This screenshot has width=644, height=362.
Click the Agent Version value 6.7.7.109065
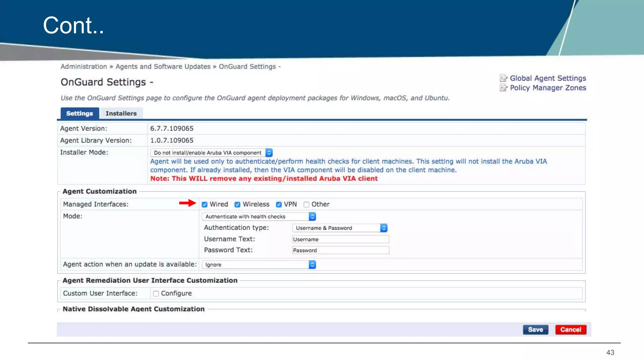172,129
